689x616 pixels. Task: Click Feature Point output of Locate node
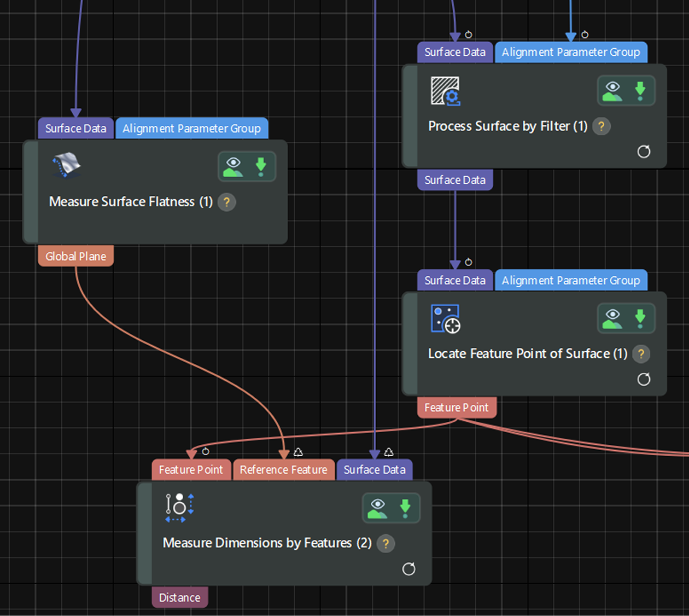tap(456, 408)
